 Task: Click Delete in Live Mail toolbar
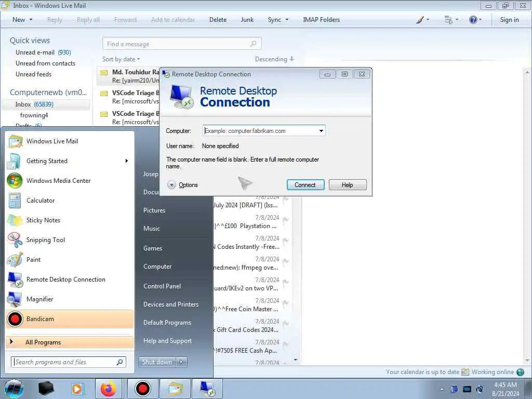pyautogui.click(x=218, y=20)
